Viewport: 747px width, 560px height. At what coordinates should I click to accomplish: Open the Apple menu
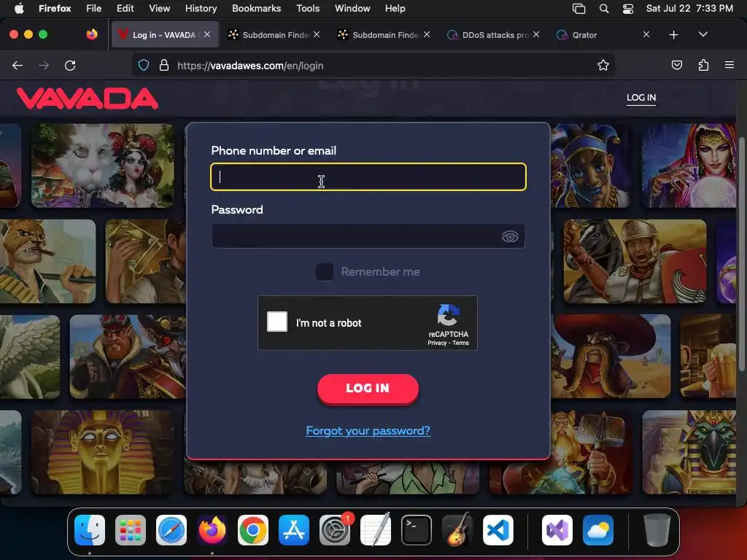[x=18, y=9]
